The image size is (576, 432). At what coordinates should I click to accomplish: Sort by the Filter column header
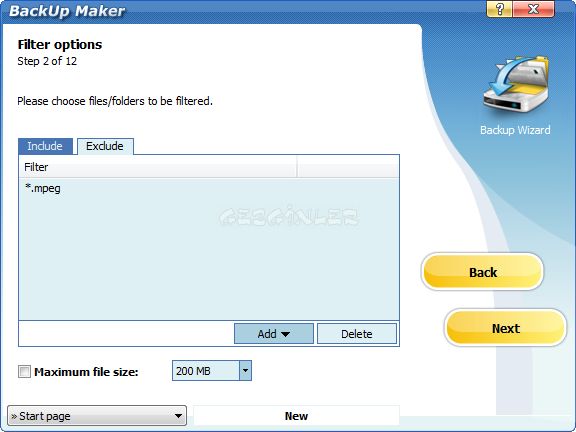pyautogui.click(x=158, y=167)
